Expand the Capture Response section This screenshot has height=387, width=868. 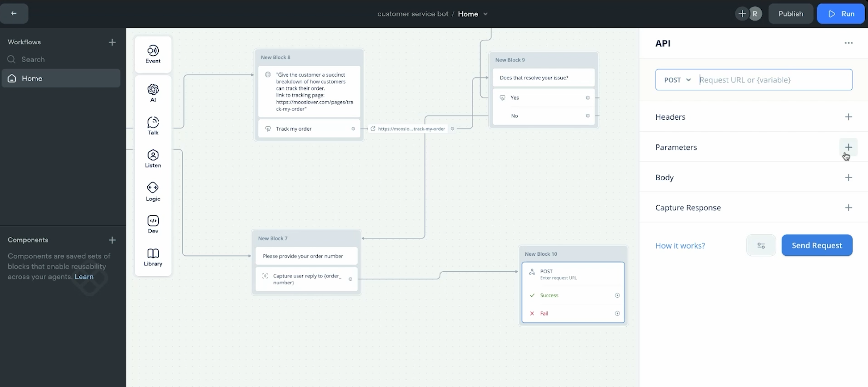click(x=848, y=208)
